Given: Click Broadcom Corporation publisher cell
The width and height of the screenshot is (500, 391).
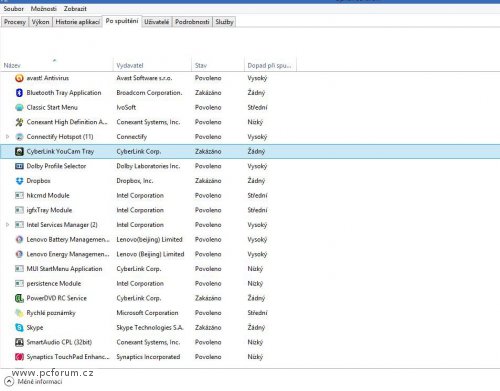Looking at the screenshot, I should pyautogui.click(x=149, y=93).
